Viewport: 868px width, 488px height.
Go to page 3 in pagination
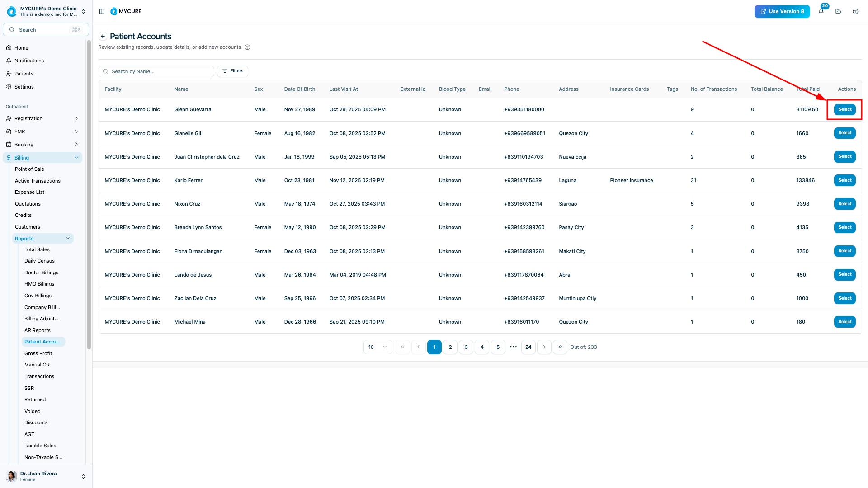[x=466, y=347]
